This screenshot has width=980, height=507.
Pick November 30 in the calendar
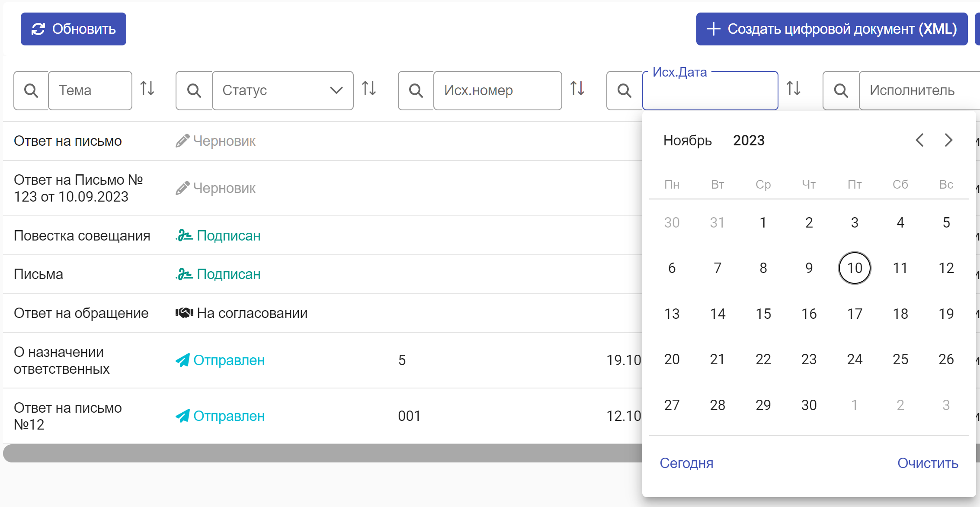(809, 405)
